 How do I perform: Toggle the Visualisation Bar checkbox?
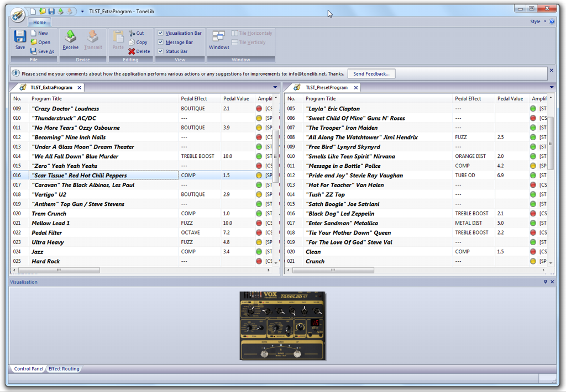click(x=161, y=33)
